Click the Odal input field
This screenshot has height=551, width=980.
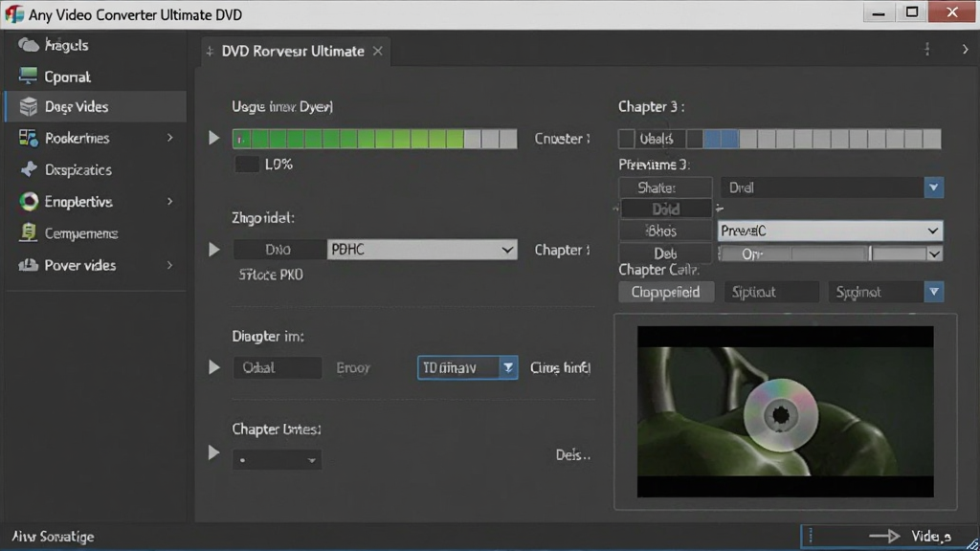[x=278, y=367]
